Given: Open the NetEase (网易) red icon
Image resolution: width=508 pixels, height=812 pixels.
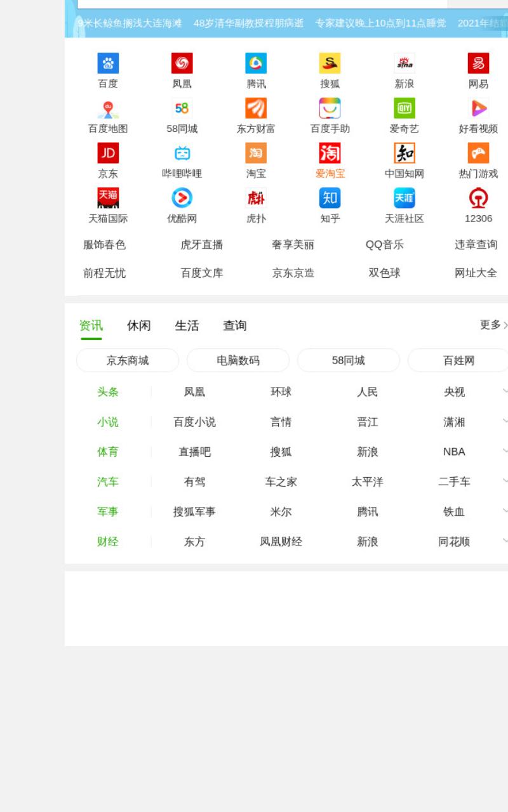Looking at the screenshot, I should (x=478, y=63).
